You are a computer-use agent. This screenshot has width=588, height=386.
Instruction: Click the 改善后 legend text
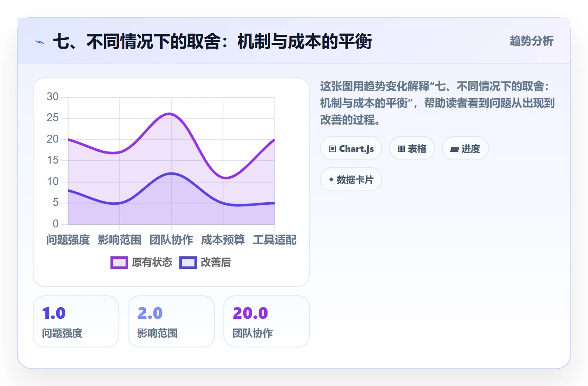(x=216, y=263)
